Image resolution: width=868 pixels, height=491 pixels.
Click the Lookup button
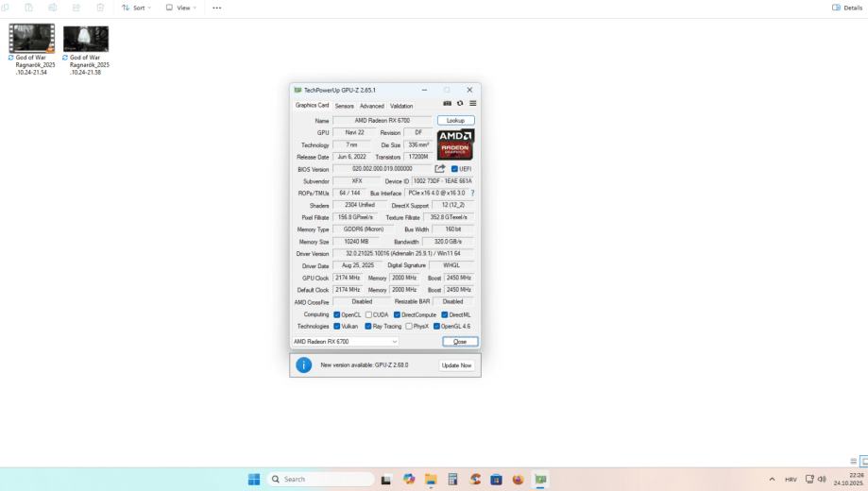click(x=455, y=120)
